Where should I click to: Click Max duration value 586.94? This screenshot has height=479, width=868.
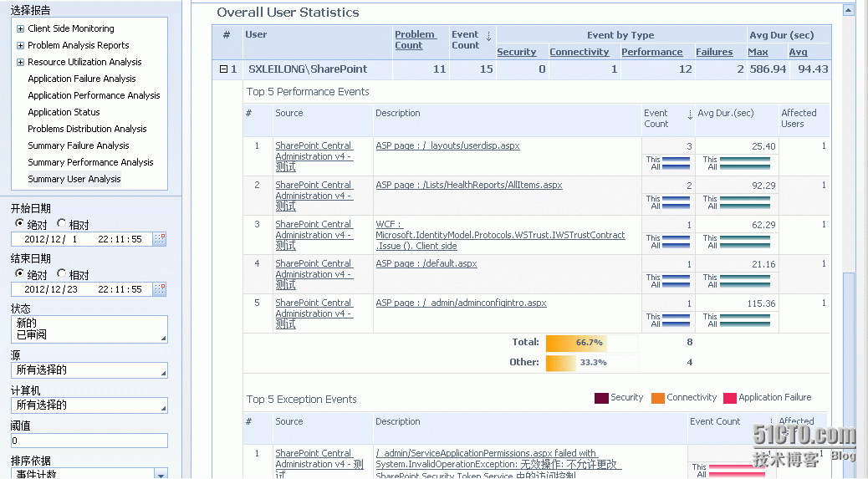click(x=768, y=69)
